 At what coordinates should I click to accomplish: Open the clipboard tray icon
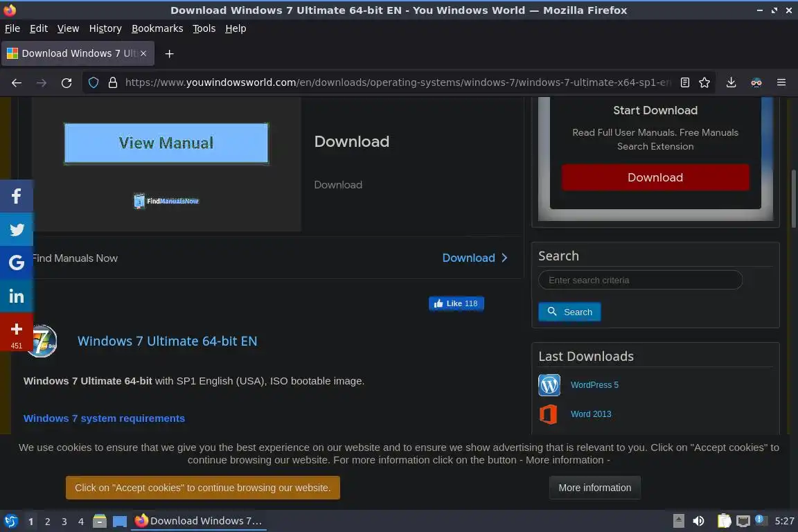724,521
